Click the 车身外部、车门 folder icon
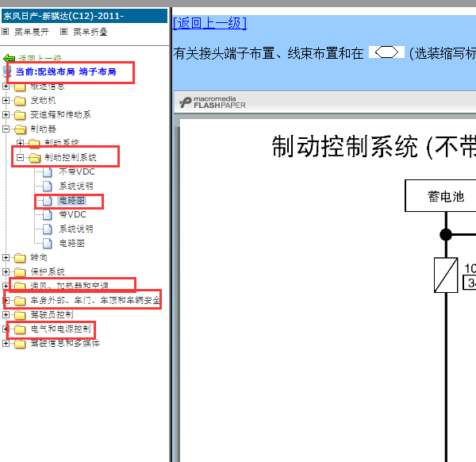This screenshot has width=476, height=462. click(x=20, y=300)
